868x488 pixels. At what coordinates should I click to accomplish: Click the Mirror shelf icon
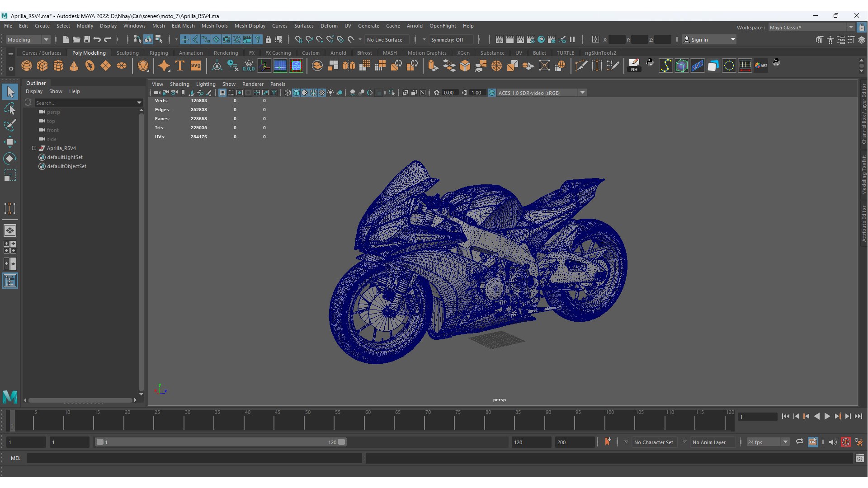(349, 66)
